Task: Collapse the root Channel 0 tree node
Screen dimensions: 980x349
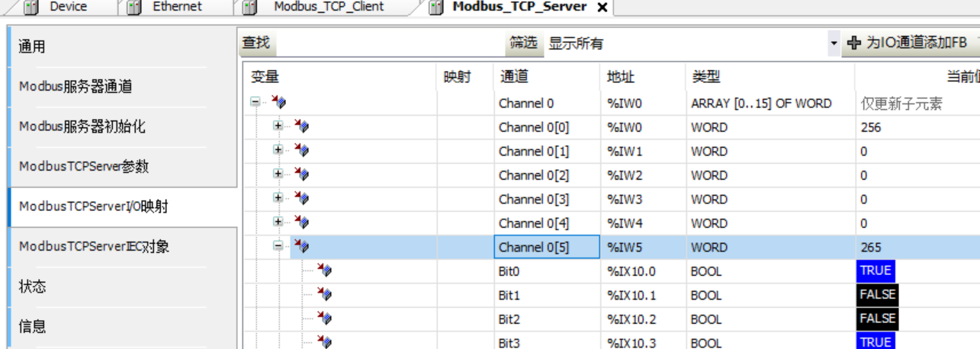Action: tap(255, 103)
